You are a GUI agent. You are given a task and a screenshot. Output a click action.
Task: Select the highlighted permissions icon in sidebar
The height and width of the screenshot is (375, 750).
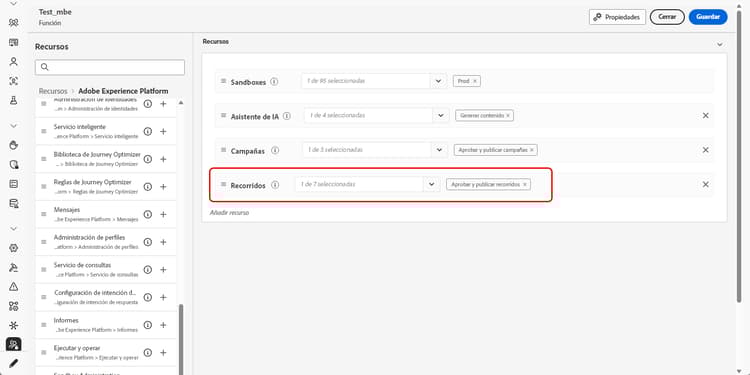(x=13, y=344)
